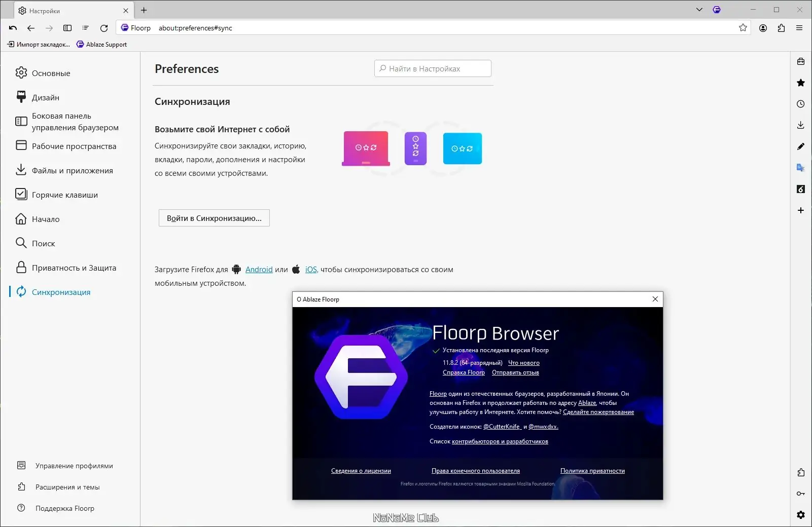Close the Настройки tab
This screenshot has width=812, height=527.
point(126,11)
